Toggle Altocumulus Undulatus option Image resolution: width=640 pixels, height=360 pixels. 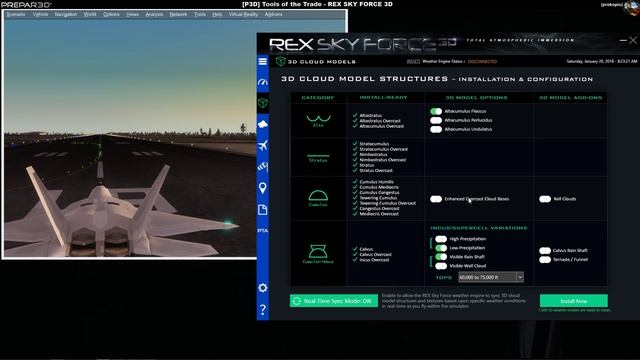(436, 129)
